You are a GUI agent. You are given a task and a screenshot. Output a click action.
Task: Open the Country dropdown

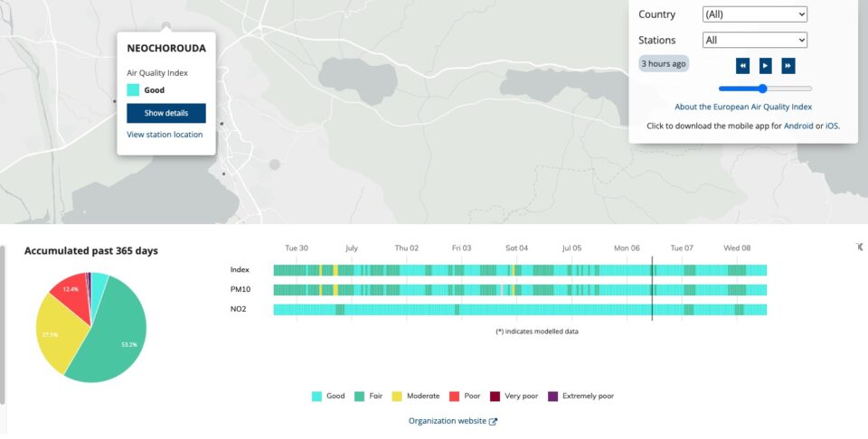[x=754, y=14]
